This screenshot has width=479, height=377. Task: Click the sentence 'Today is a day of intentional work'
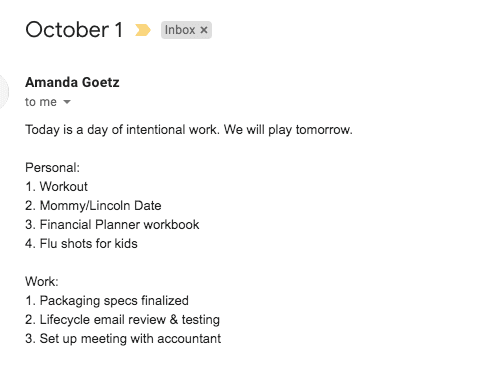[x=122, y=129]
